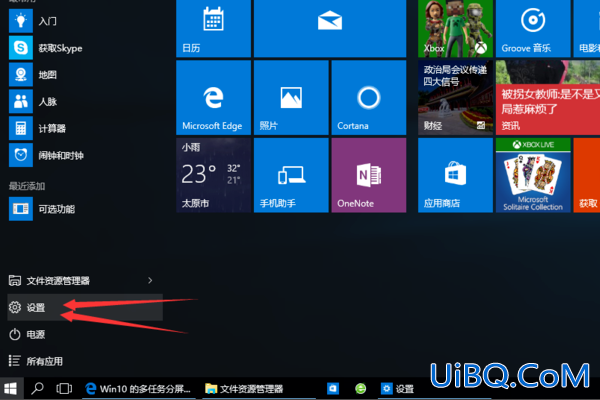Open Task View on the taskbar
The image size is (600, 400).
click(x=64, y=389)
